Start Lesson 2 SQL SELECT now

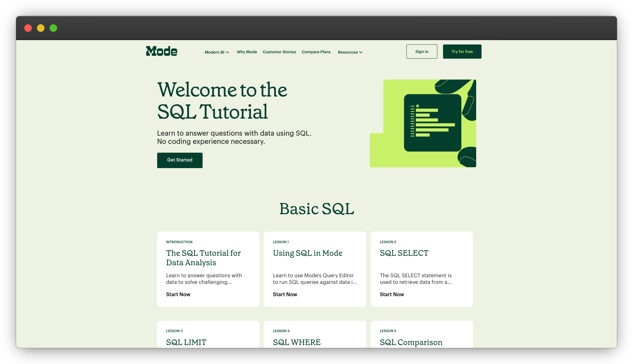pos(392,295)
